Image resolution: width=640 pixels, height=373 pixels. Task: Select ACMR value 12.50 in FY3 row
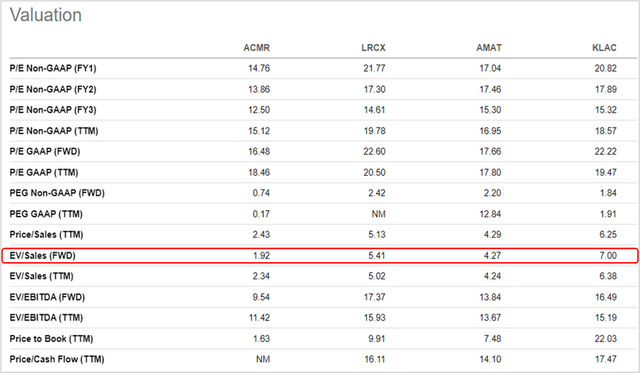(259, 110)
